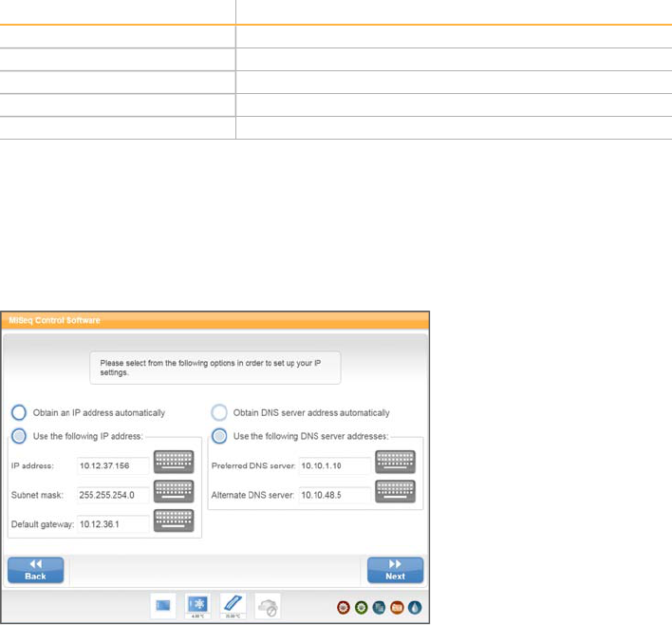Click the green gear activity indicator

pos(362,607)
